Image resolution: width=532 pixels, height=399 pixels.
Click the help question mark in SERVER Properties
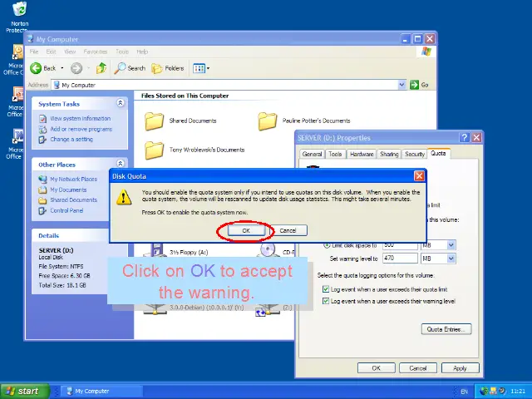pos(464,137)
